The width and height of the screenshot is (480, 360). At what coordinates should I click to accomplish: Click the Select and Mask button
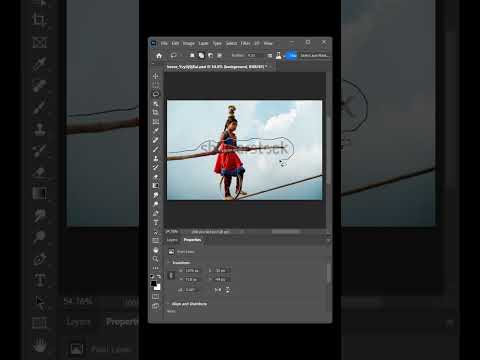pos(314,55)
